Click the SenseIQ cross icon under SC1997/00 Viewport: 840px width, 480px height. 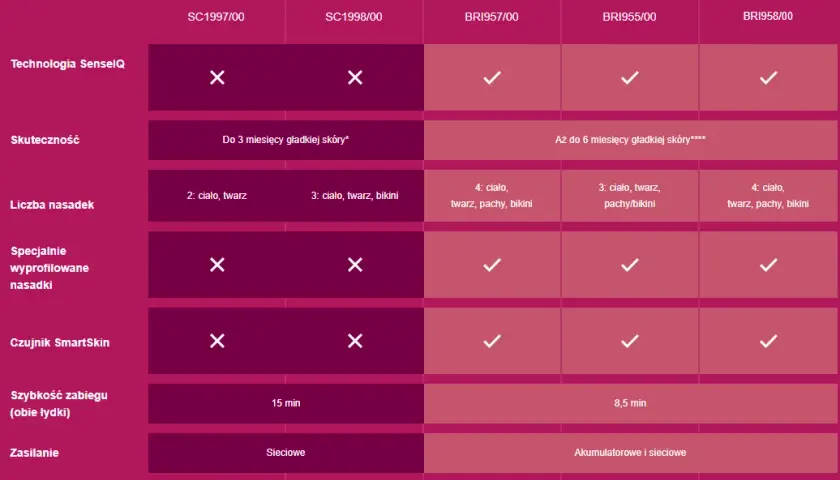(x=217, y=78)
